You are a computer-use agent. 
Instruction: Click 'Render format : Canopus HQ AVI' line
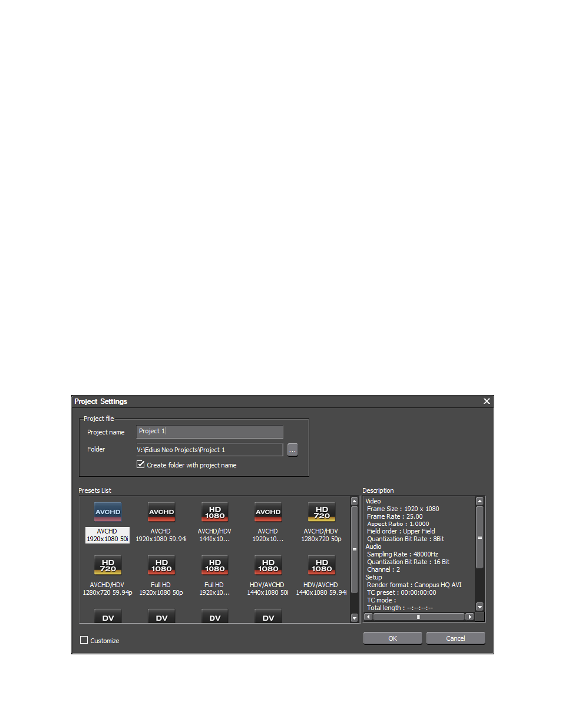point(414,585)
